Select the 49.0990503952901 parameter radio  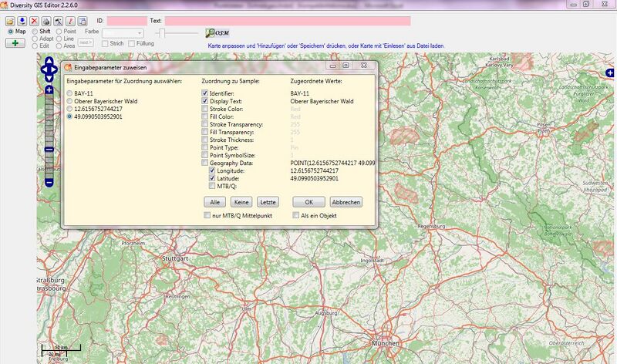point(69,116)
